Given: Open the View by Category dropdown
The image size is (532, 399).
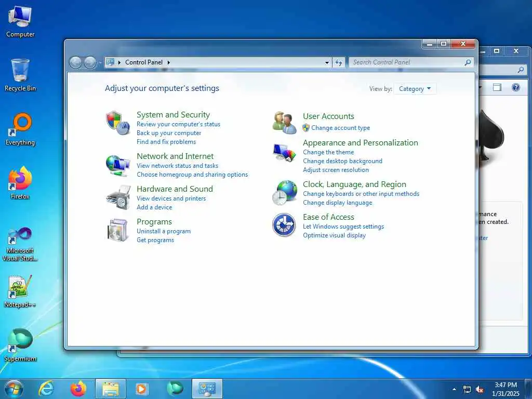Looking at the screenshot, I should (415, 89).
